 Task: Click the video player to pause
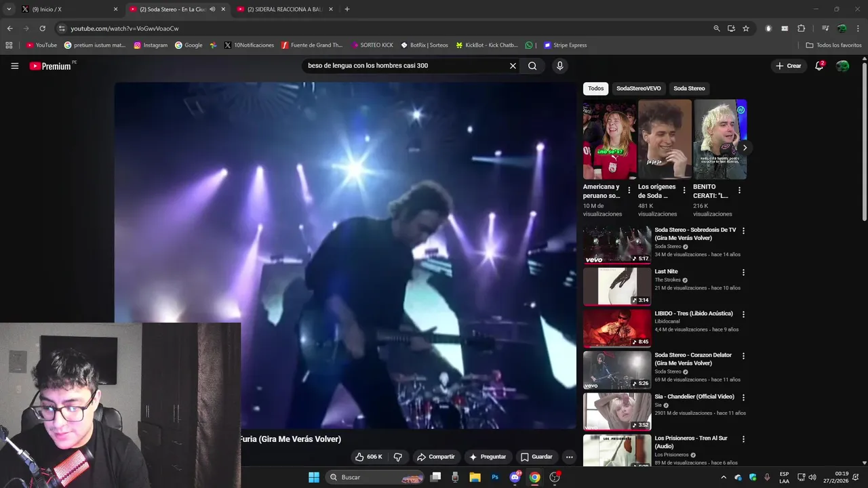(x=345, y=256)
